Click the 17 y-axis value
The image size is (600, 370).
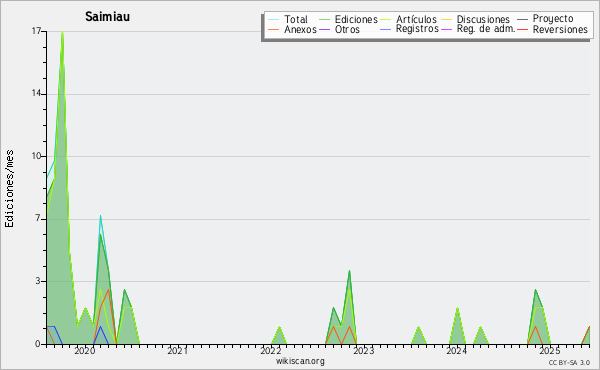(36, 31)
